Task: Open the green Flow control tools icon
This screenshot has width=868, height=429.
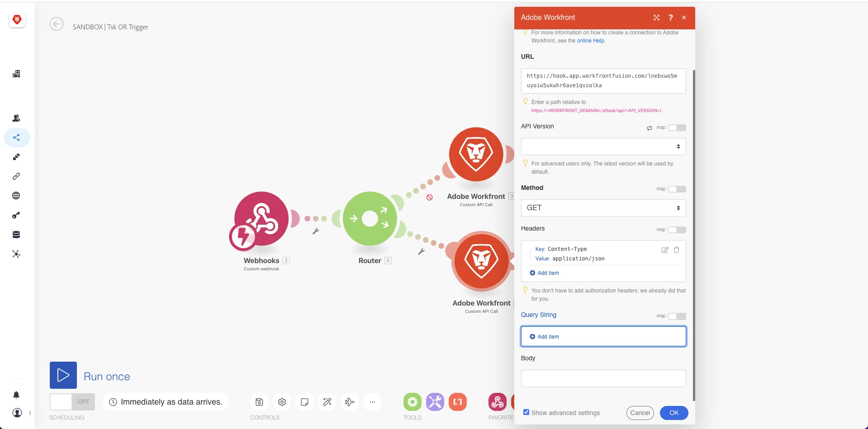Action: tap(413, 402)
